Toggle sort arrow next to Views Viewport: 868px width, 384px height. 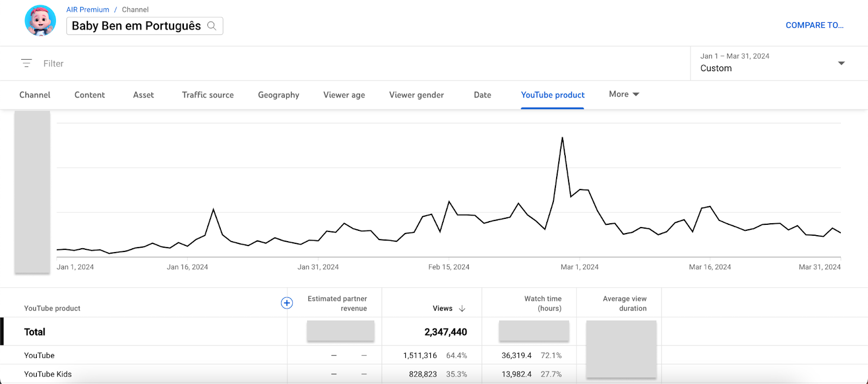462,309
